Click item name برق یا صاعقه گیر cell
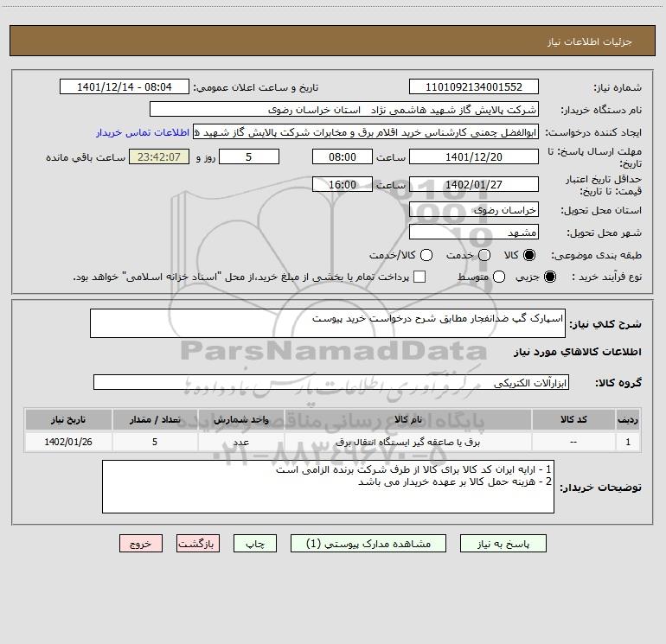 (x=407, y=442)
